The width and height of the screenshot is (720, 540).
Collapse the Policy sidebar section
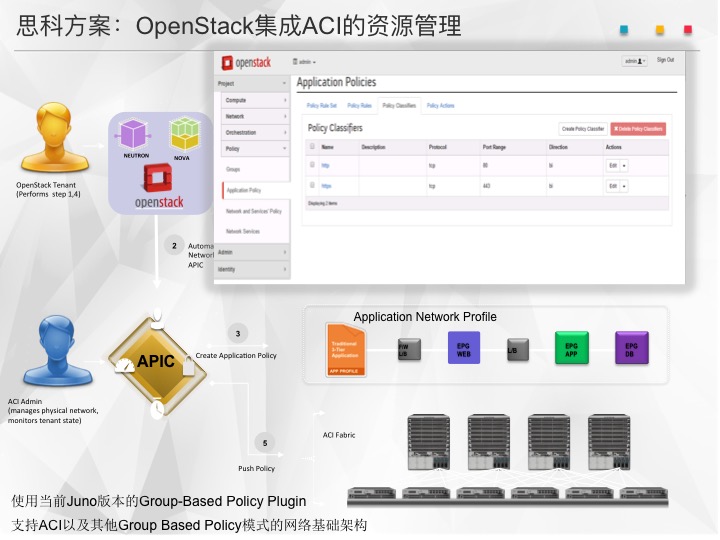[255, 149]
